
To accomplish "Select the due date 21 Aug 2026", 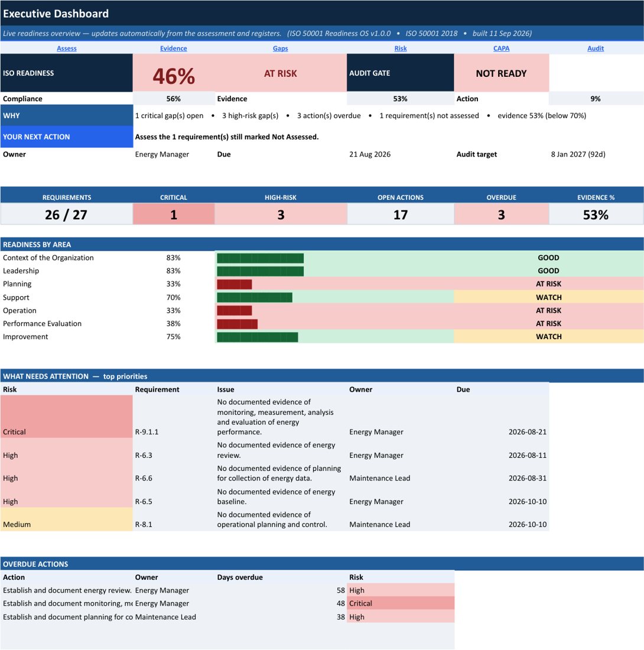I will click(370, 154).
